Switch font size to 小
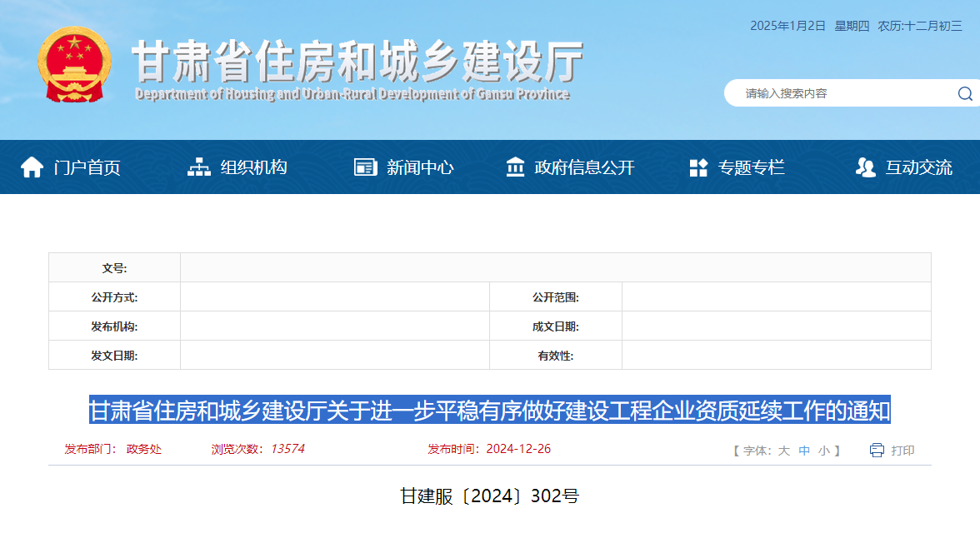Viewport: 980px width, 543px height. (x=824, y=449)
